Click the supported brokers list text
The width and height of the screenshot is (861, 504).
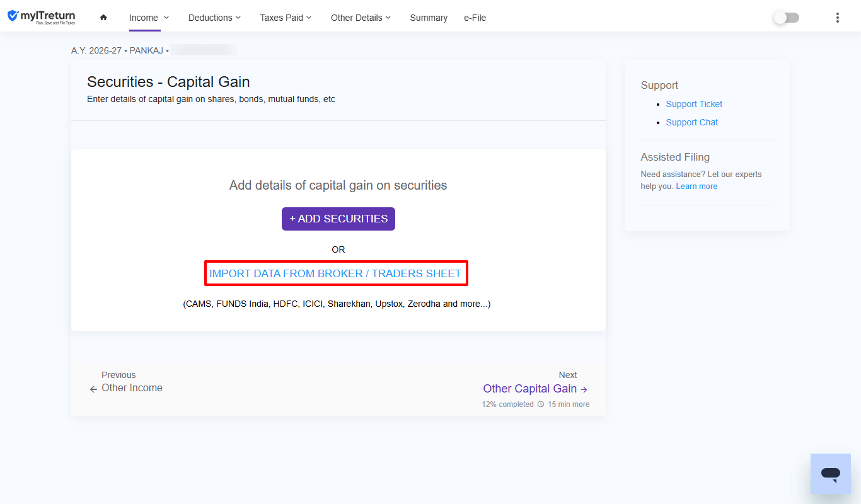[337, 304]
